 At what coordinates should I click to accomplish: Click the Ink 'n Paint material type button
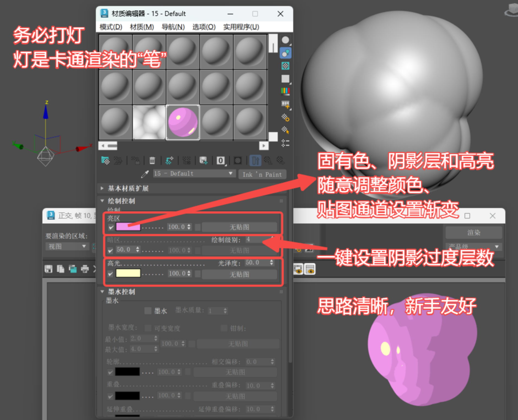(262, 174)
